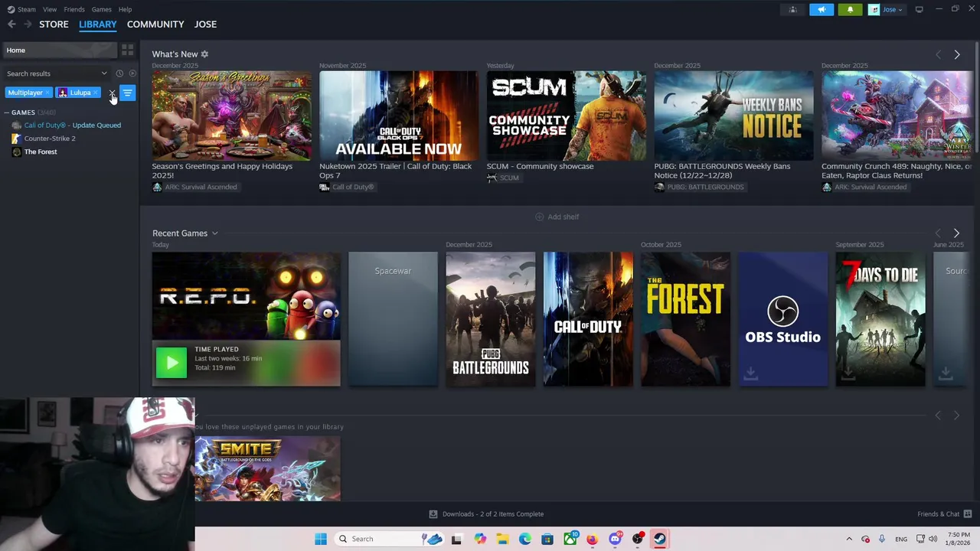Remove the Multiplayer filter tag
This screenshot has width=980, height=551.
click(47, 93)
